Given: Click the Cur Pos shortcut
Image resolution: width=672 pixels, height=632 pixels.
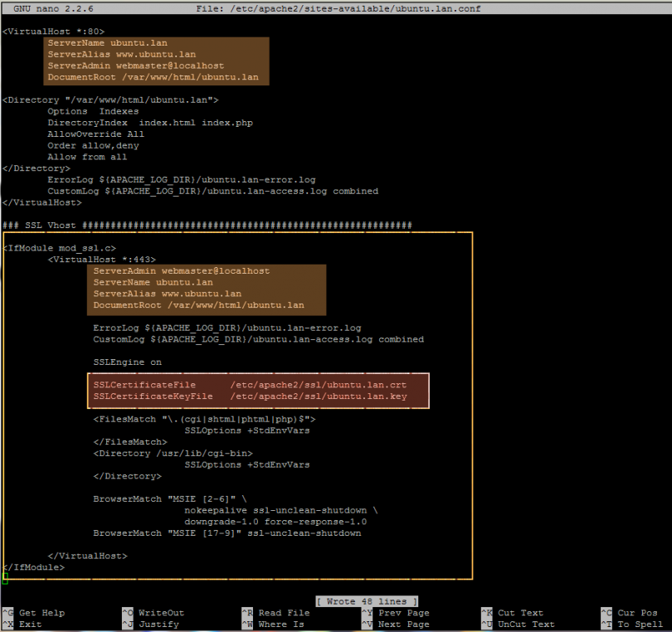Looking at the screenshot, I should [637, 613].
